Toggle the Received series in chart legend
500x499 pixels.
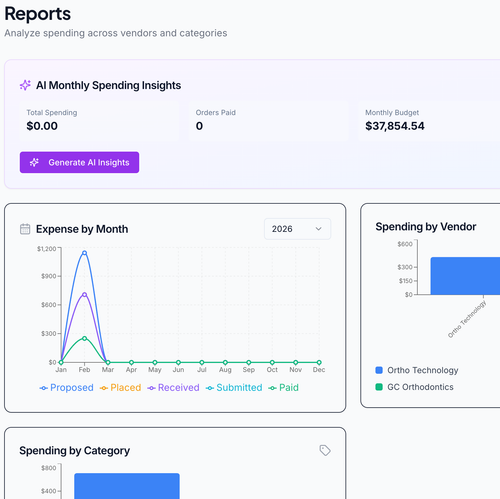pyautogui.click(x=173, y=388)
